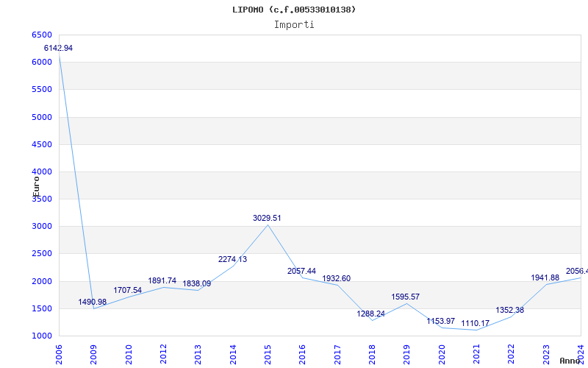The height and width of the screenshot is (368, 588).
Task: Click the x-axis year 2022
Action: click(x=511, y=354)
